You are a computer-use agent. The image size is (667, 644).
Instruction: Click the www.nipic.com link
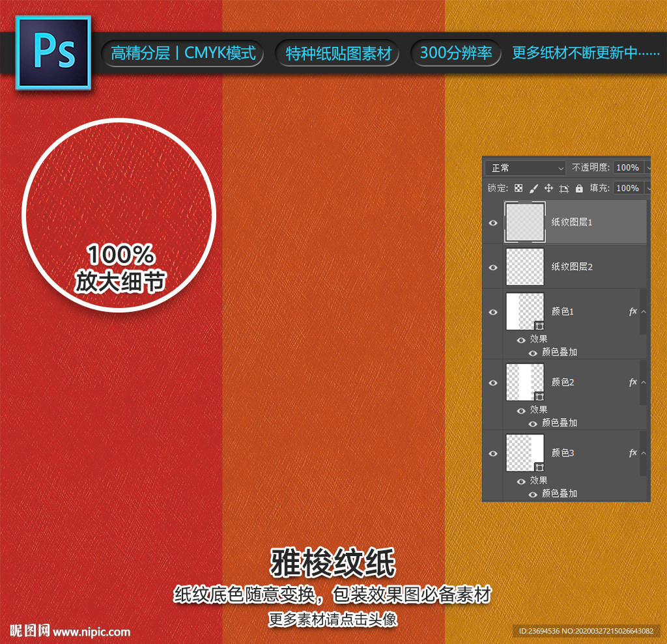92,632
